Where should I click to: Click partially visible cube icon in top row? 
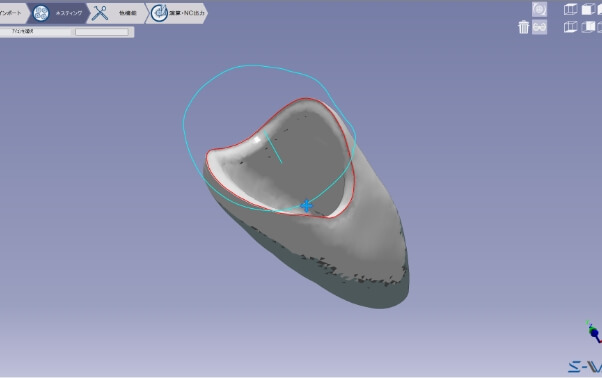(600, 9)
